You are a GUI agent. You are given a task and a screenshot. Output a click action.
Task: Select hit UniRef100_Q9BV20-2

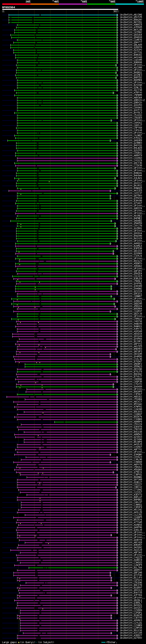[132, 100]
